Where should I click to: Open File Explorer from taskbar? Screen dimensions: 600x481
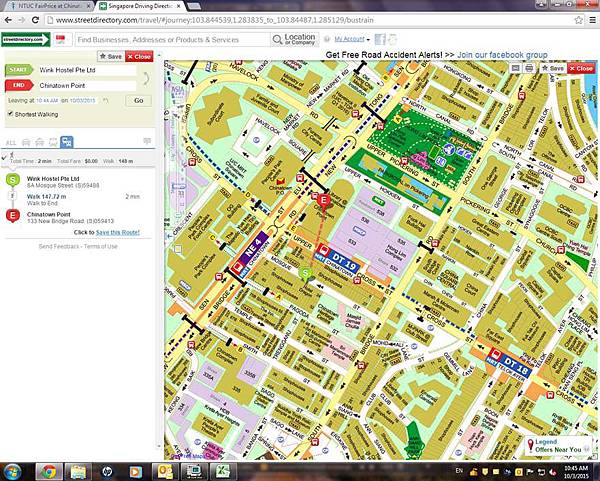click(x=78, y=471)
